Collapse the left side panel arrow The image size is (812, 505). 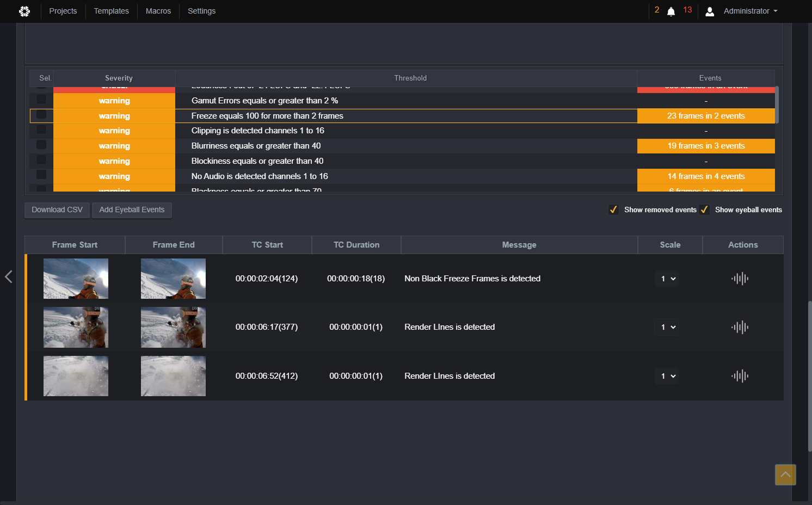(9, 276)
